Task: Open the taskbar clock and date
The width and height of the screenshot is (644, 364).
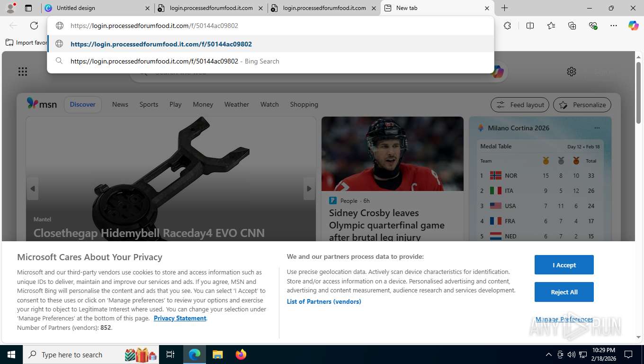Action: click(x=603, y=355)
